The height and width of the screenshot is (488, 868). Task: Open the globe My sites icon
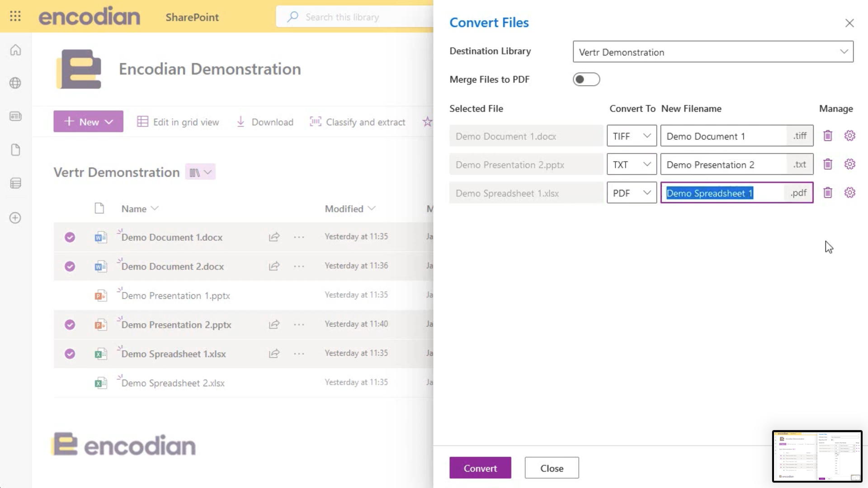15,83
